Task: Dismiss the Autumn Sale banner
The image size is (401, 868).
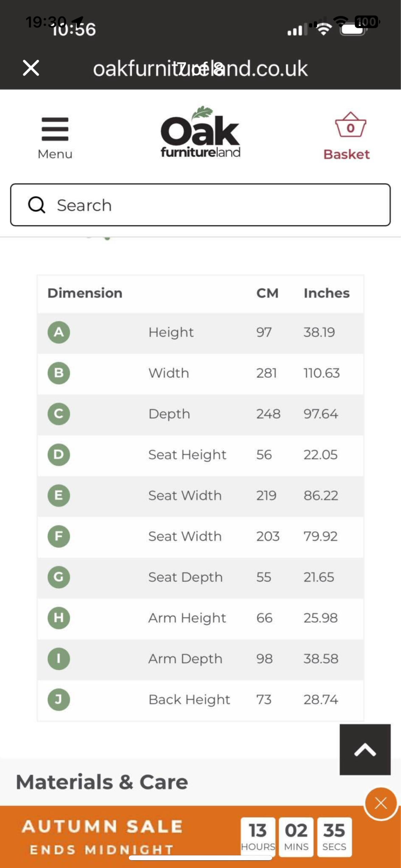Action: [381, 803]
